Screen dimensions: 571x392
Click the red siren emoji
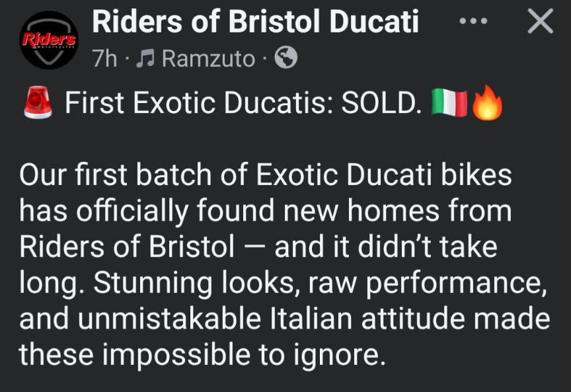click(38, 104)
